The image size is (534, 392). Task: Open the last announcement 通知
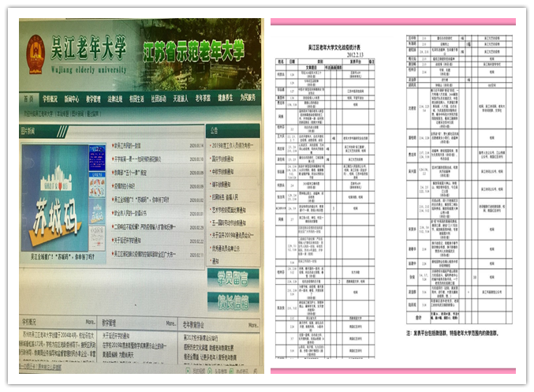[x=215, y=261]
